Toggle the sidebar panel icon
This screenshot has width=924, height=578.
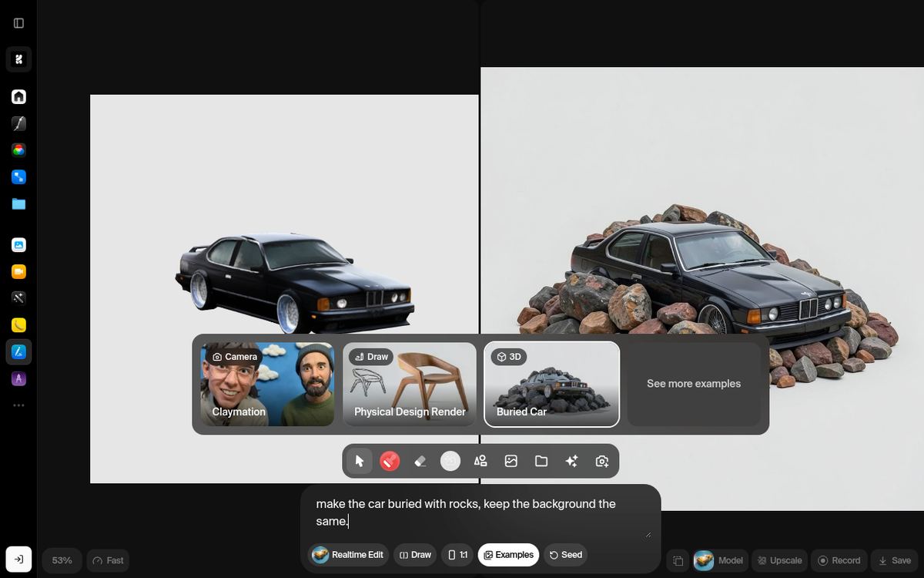[18, 23]
